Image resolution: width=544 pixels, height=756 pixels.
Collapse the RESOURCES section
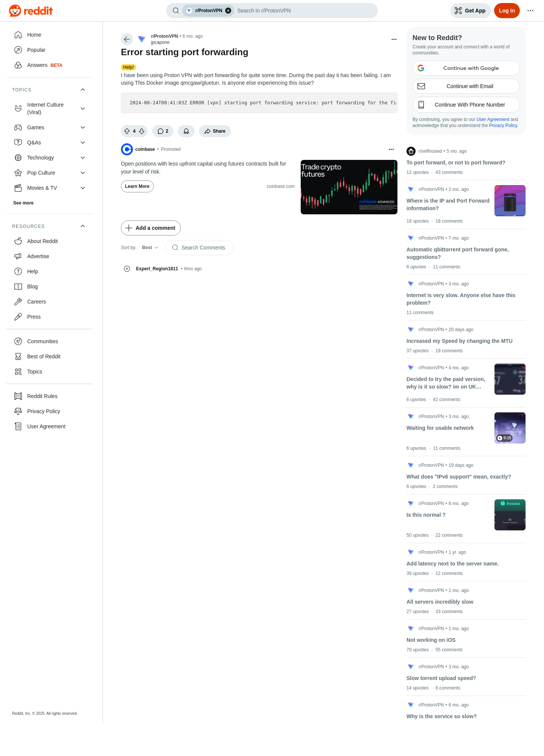click(x=83, y=226)
